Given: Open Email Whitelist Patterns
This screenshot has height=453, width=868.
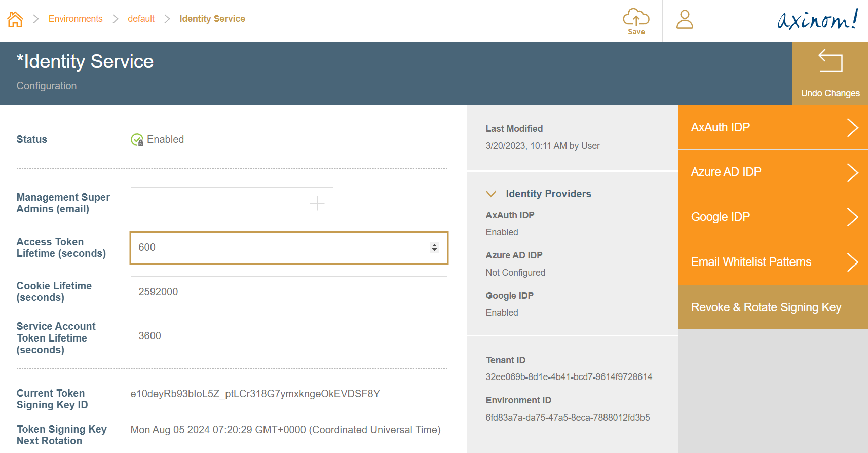Looking at the screenshot, I should point(772,262).
